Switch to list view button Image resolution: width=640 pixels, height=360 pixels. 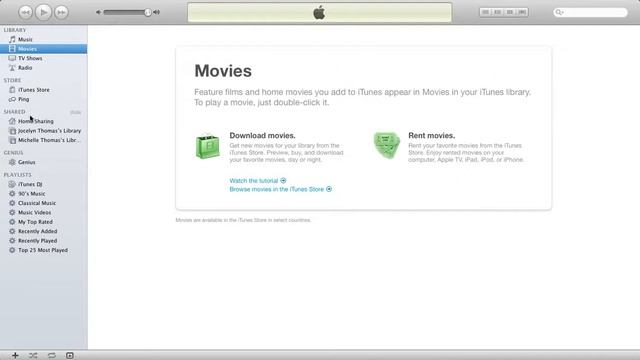tap(485, 12)
